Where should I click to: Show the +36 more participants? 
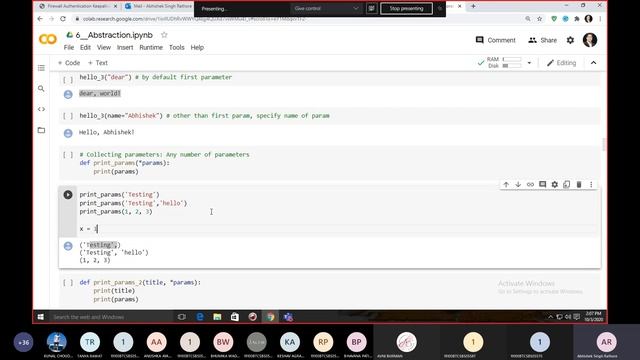(x=23, y=342)
